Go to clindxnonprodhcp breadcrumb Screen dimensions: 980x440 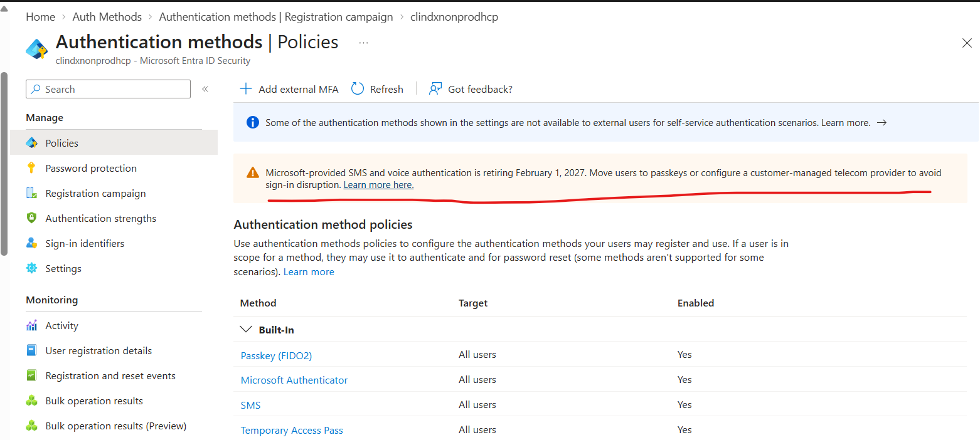(454, 17)
